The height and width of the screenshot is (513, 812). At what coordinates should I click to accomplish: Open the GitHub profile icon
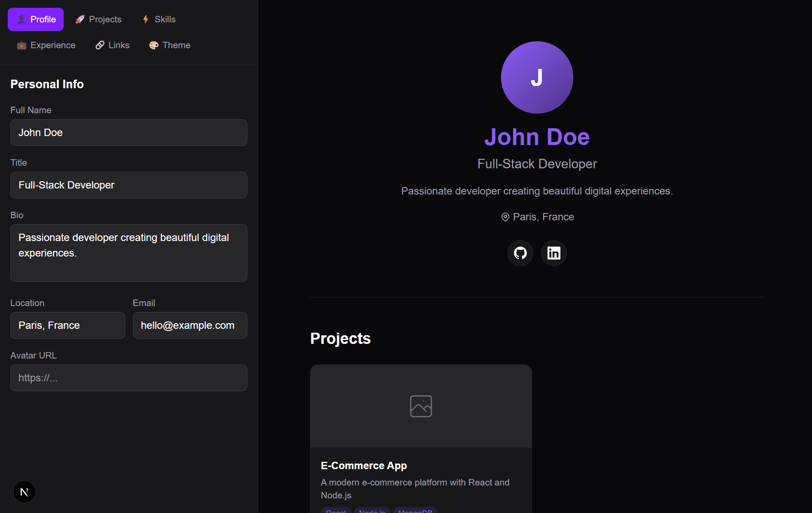point(520,253)
